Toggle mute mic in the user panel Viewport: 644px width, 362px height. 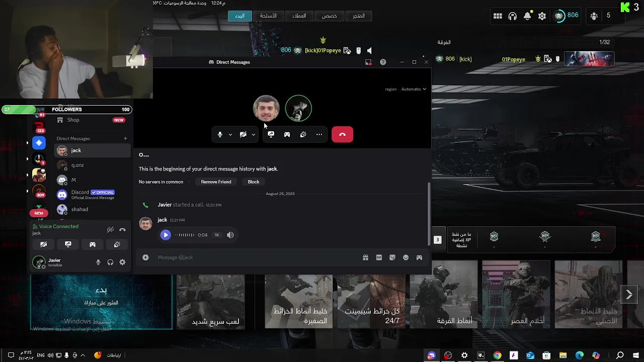(x=98, y=262)
